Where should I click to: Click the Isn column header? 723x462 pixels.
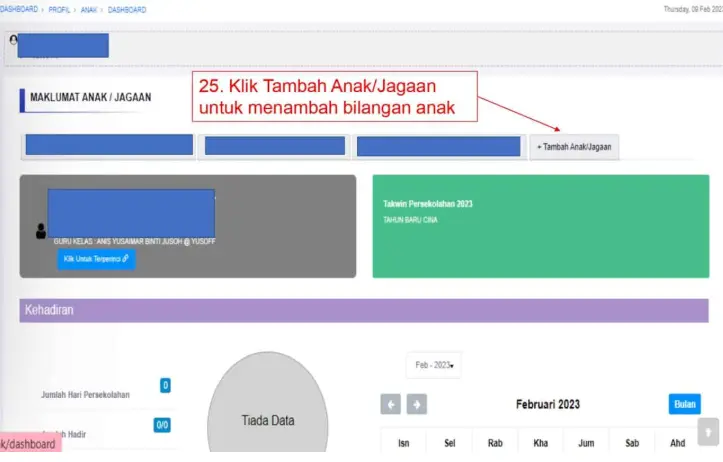coord(403,443)
